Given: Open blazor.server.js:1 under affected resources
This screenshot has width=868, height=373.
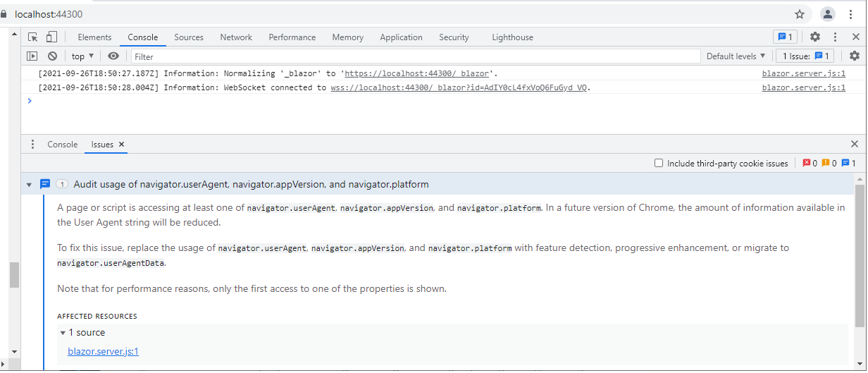Looking at the screenshot, I should pos(104,352).
